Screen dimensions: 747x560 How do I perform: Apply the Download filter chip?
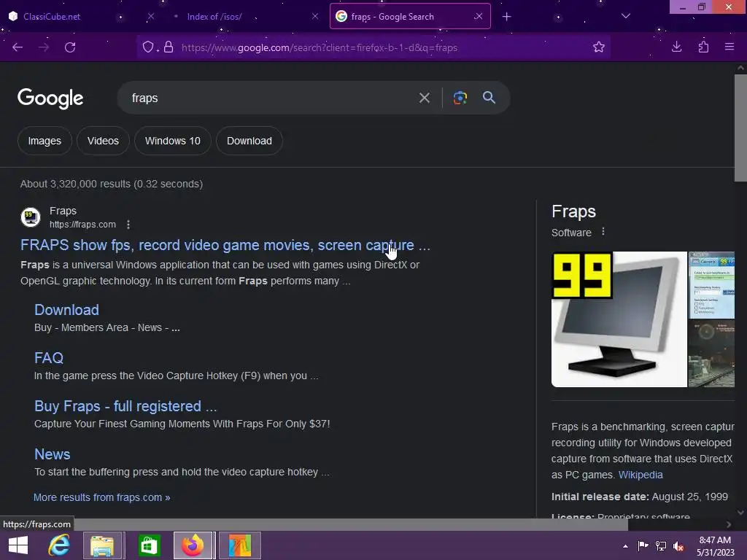coord(249,141)
